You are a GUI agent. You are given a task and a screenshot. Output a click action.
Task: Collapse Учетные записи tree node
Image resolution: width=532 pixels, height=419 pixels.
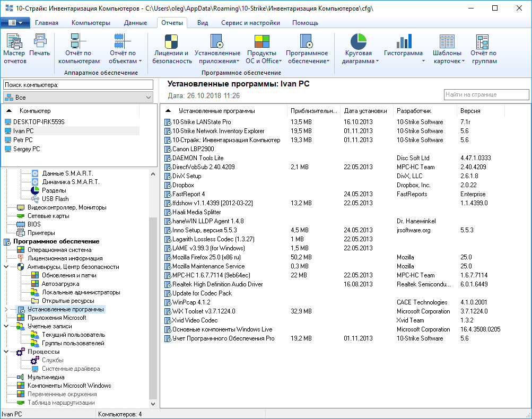click(x=6, y=326)
